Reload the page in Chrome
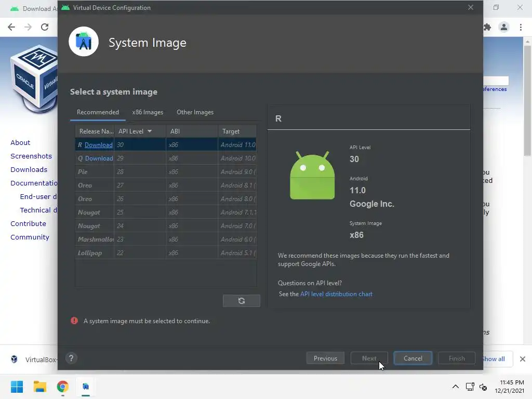532x399 pixels. pyautogui.click(x=45, y=27)
